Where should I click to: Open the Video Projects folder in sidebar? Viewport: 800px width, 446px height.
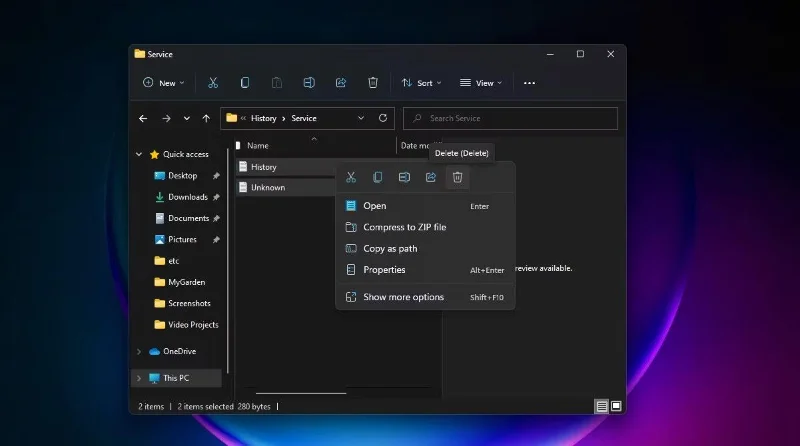pos(193,325)
